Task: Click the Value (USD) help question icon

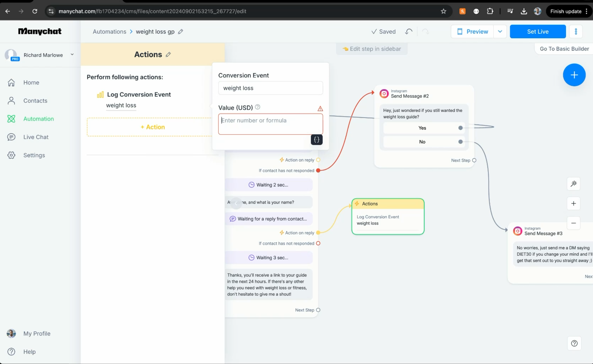Action: 257,107
